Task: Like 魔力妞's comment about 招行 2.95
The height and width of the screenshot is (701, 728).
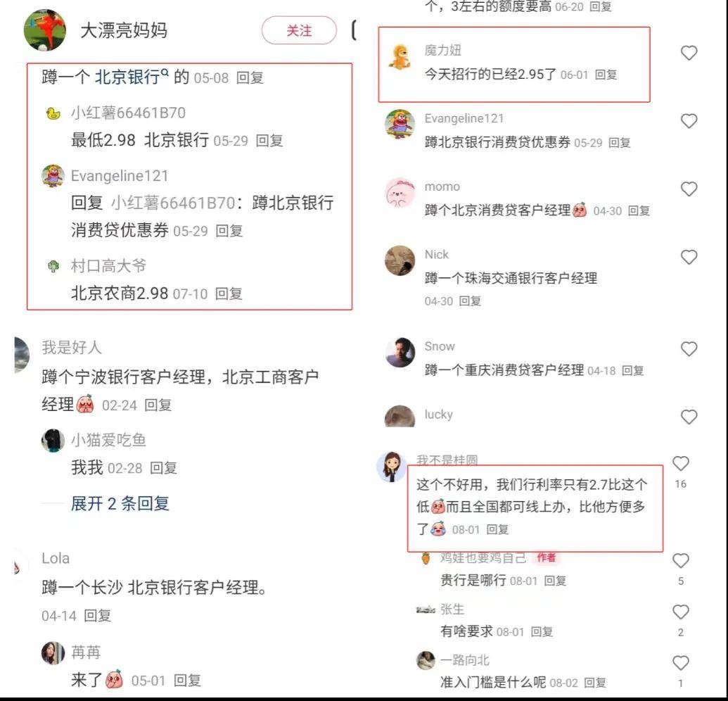Action: click(x=689, y=53)
